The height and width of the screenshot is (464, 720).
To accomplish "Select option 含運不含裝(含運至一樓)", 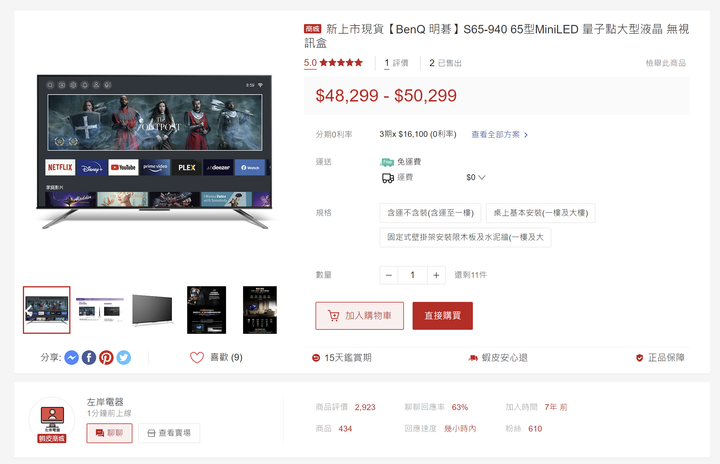I will pyautogui.click(x=430, y=213).
